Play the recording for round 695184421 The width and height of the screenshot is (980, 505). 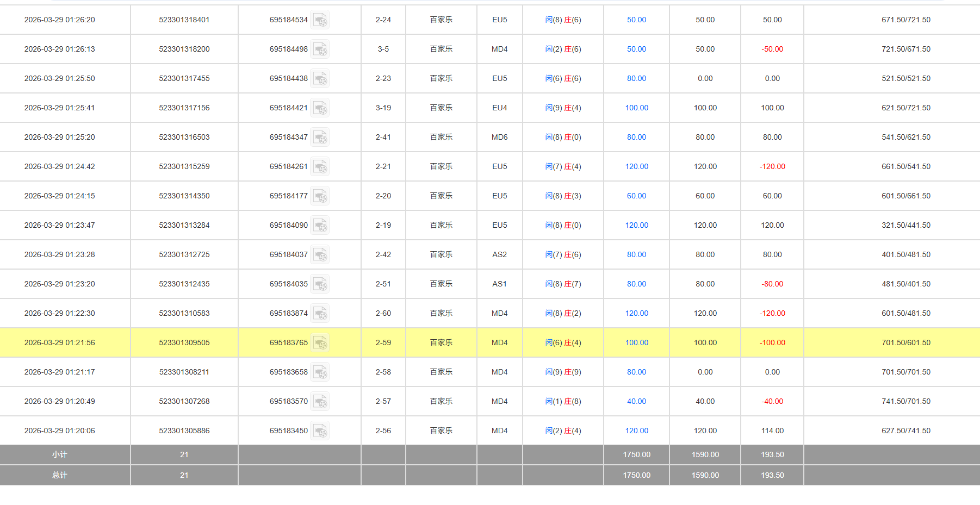320,108
